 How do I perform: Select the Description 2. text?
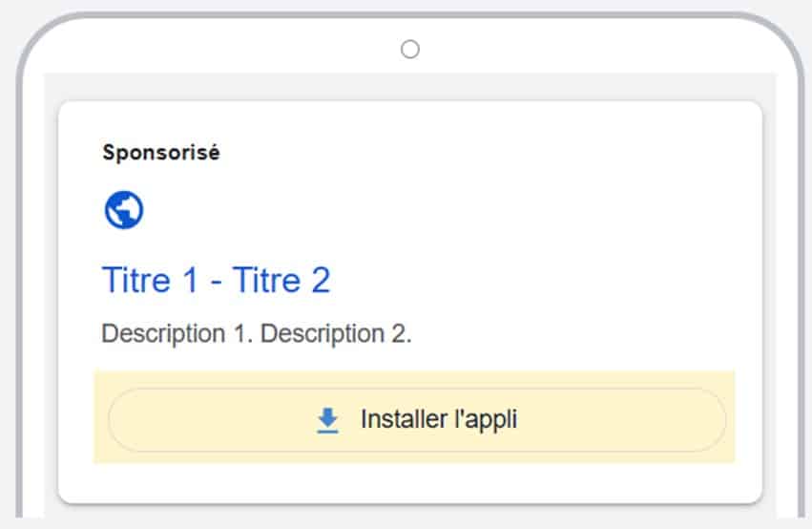(336, 335)
